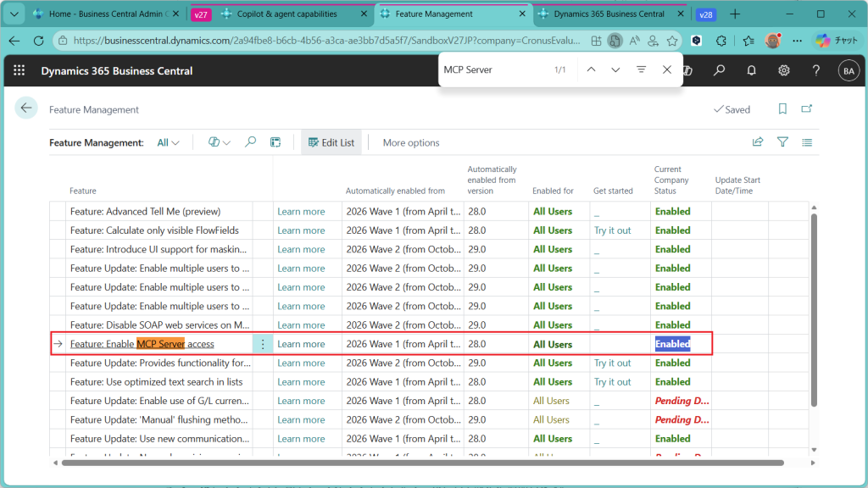This screenshot has width=868, height=488.
Task: Show find-on-page search options
Action: [641, 69]
